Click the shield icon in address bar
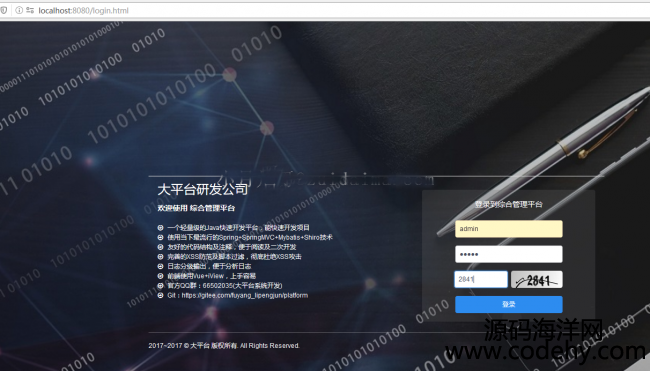The height and width of the screenshot is (371, 650). [x=3, y=10]
